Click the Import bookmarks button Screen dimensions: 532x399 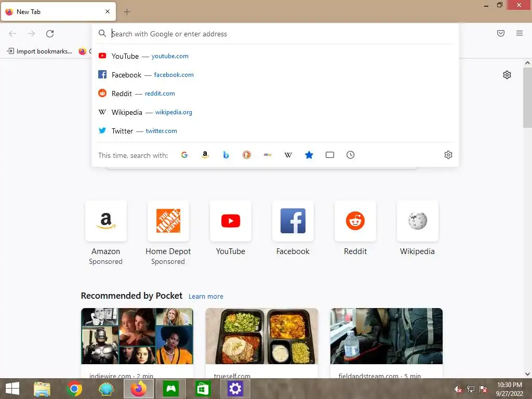tap(39, 51)
